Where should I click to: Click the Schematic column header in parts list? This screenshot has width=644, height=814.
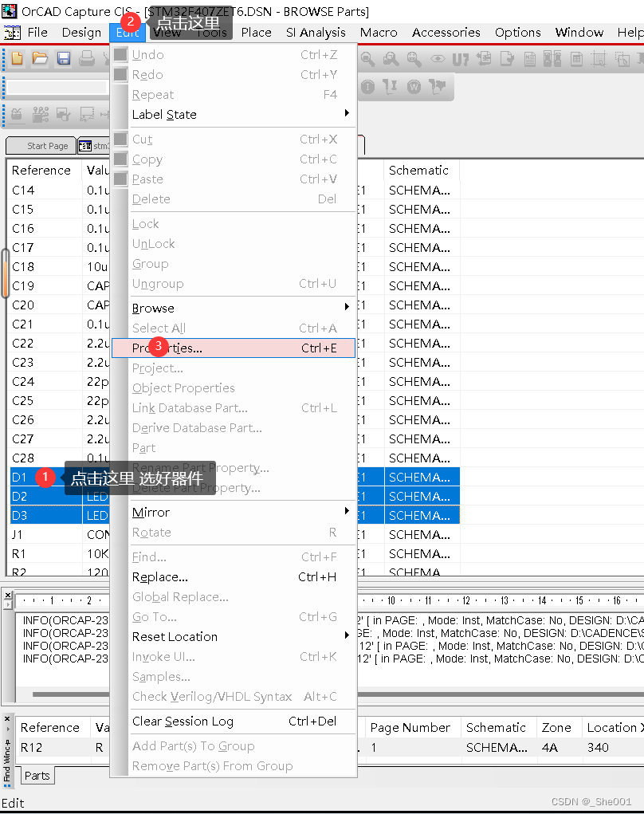pyautogui.click(x=422, y=171)
